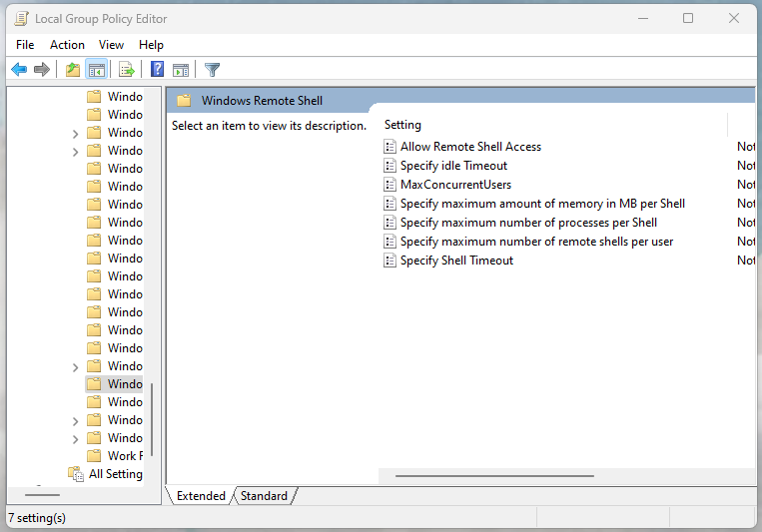This screenshot has width=762, height=532.
Task: Select the Extended tab
Action: (x=201, y=496)
